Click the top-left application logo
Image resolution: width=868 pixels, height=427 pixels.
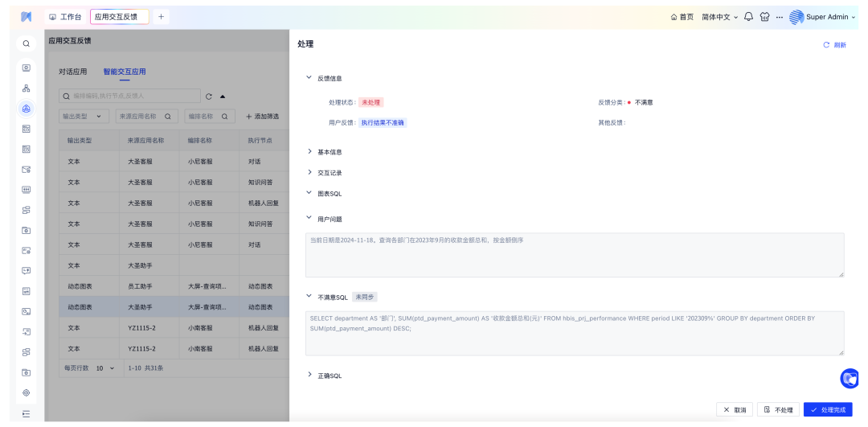(26, 17)
